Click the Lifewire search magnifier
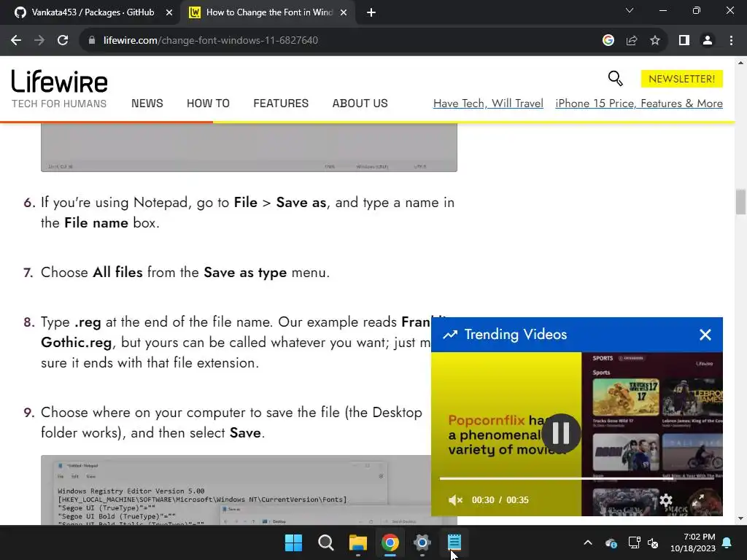Image resolution: width=747 pixels, height=560 pixels. (615, 79)
